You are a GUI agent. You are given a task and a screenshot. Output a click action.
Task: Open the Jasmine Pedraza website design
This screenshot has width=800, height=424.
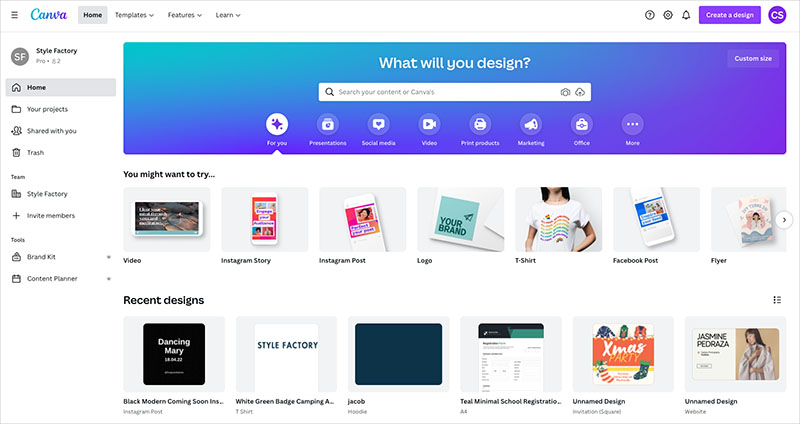coord(735,354)
